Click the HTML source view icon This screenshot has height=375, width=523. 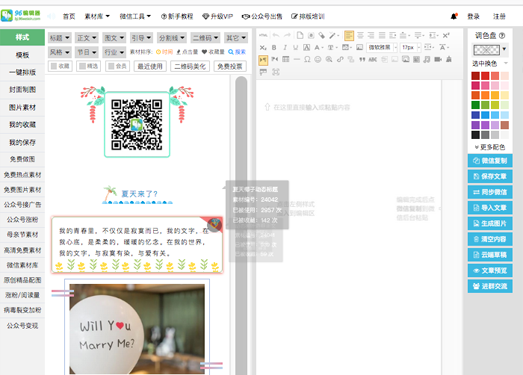pyautogui.click(x=263, y=35)
